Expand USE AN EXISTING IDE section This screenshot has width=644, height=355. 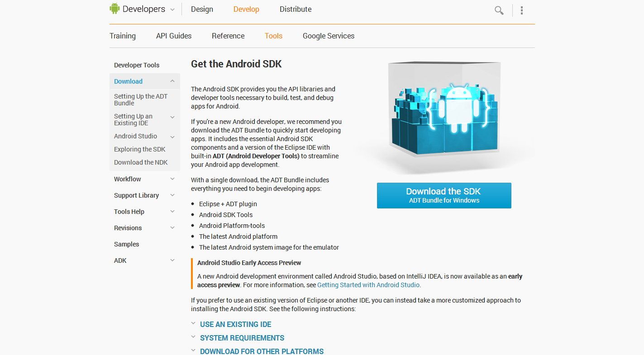pos(235,324)
